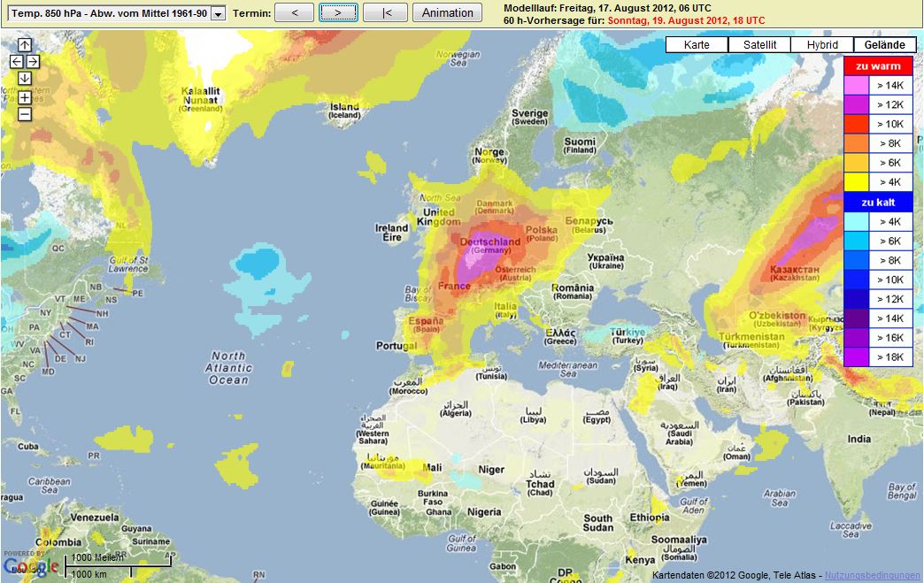The height and width of the screenshot is (583, 924).
Task: Zoom out using the minus icon
Action: coord(25,113)
